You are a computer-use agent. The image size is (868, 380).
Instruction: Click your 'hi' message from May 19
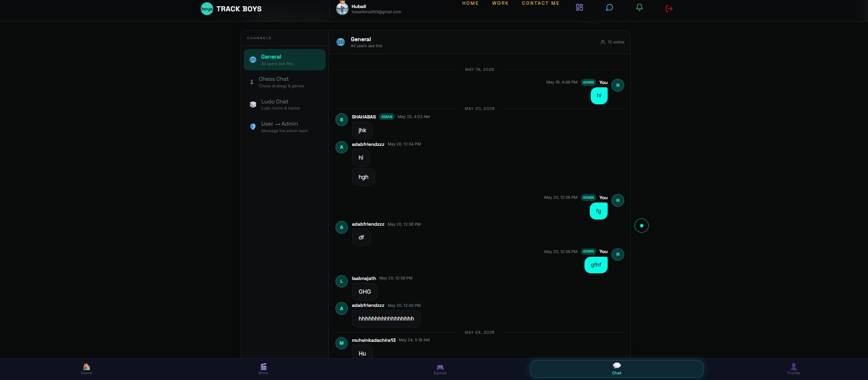(x=599, y=96)
